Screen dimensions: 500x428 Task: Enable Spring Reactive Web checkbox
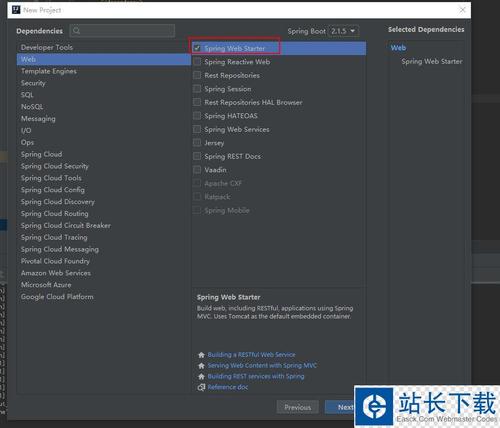coord(197,62)
